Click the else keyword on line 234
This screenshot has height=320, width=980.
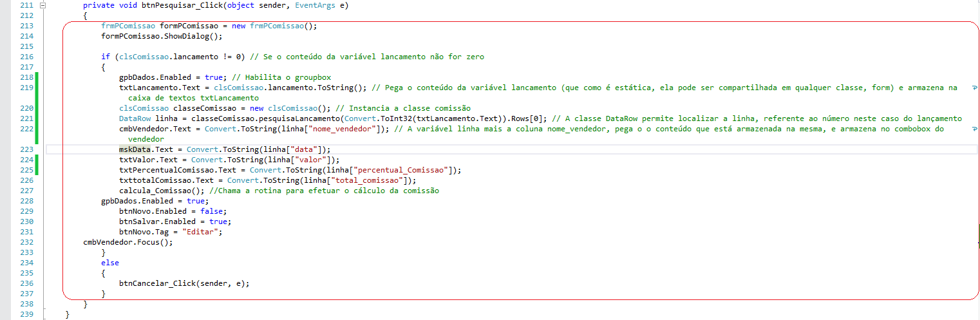110,263
